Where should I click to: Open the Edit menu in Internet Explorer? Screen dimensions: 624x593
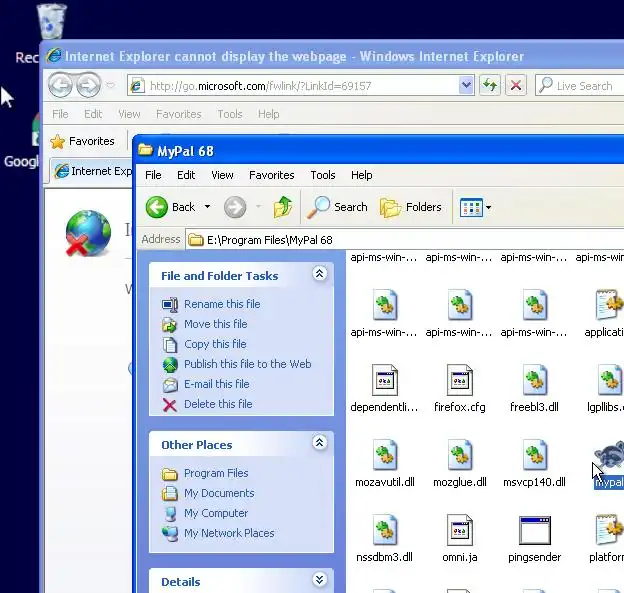pyautogui.click(x=93, y=114)
